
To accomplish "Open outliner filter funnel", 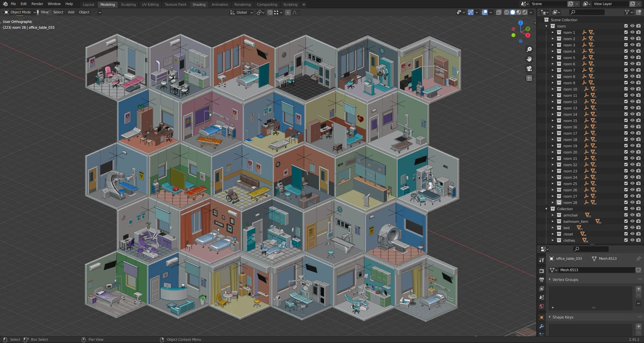I will click(627, 12).
